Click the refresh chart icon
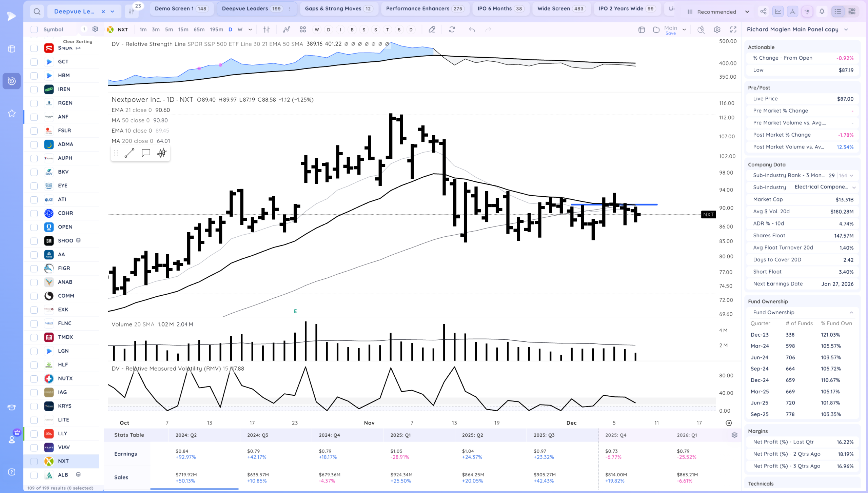The width and height of the screenshot is (868, 493). 452,29
